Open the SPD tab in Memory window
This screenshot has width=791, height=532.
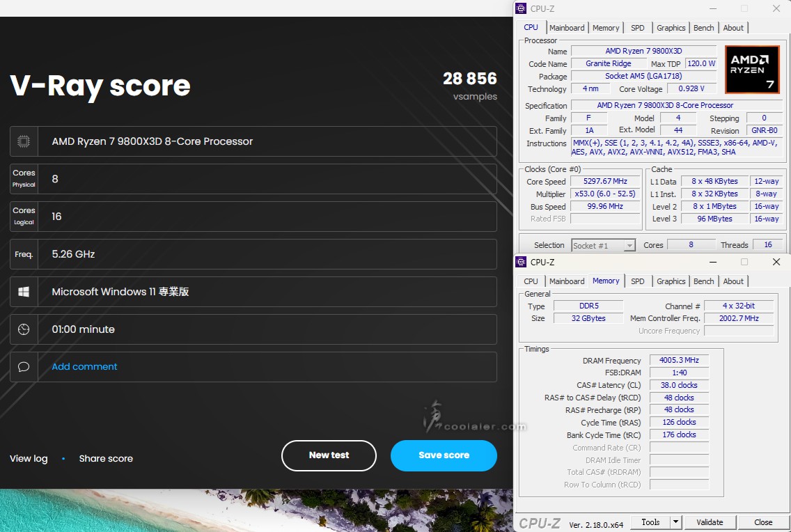(x=637, y=281)
